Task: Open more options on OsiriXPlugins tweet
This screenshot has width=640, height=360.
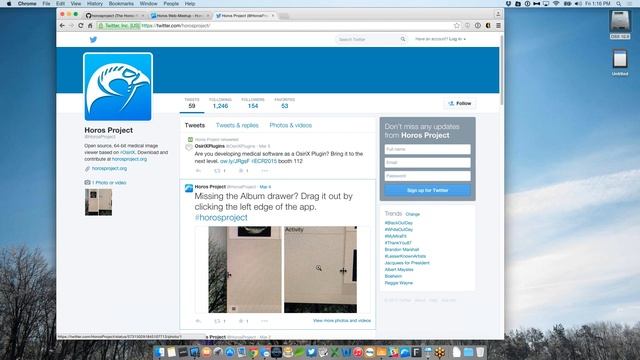Action: (264, 171)
